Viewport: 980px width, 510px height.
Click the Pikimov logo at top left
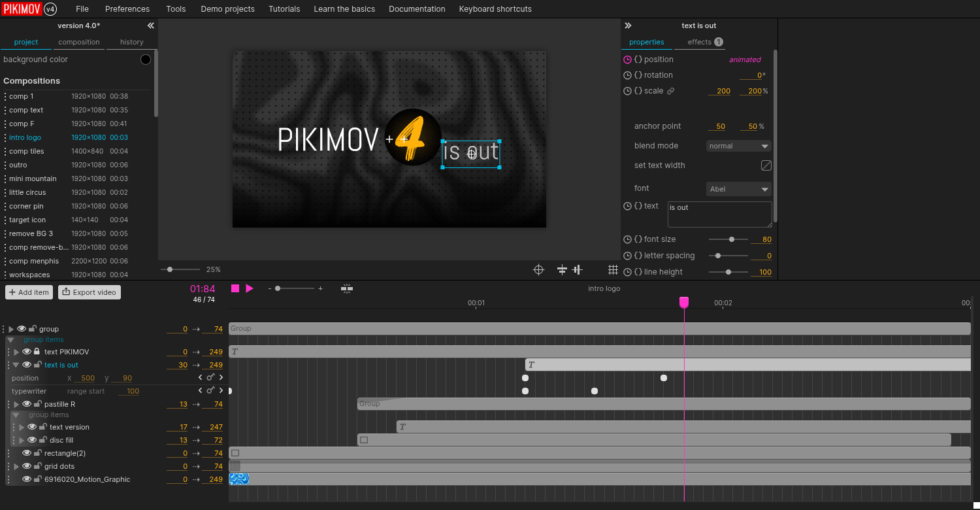(x=22, y=8)
